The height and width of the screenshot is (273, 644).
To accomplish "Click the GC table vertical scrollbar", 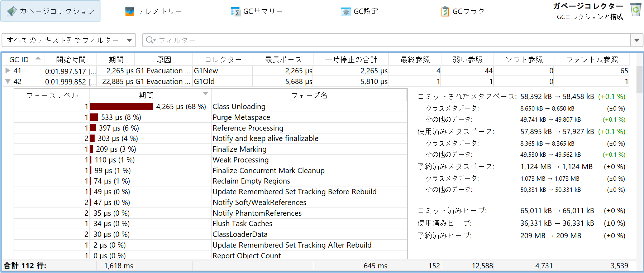I will click(x=639, y=79).
